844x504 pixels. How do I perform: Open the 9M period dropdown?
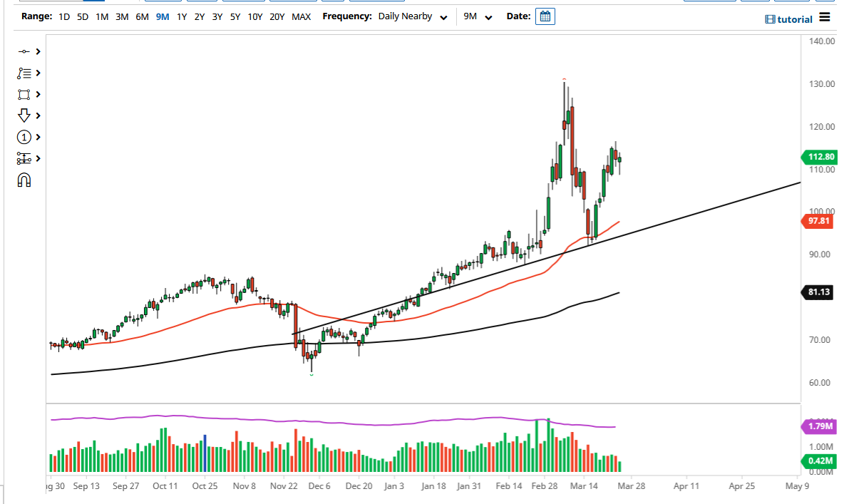478,16
